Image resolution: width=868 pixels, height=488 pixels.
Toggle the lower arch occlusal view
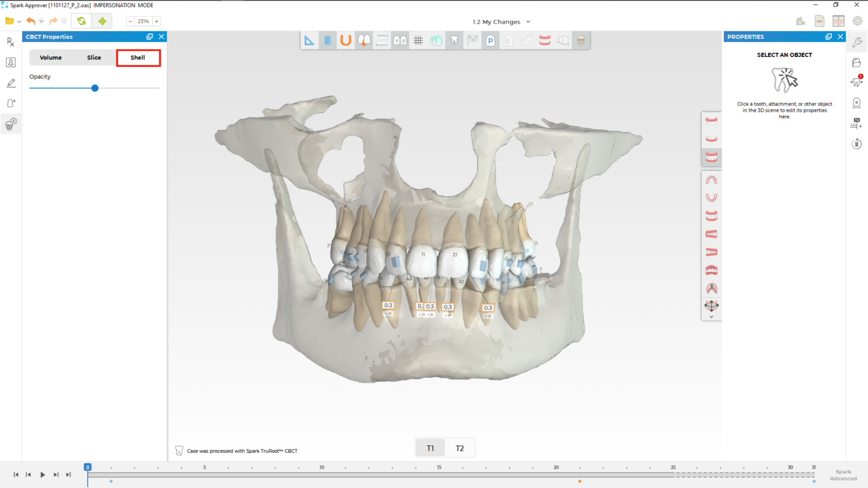[711, 197]
